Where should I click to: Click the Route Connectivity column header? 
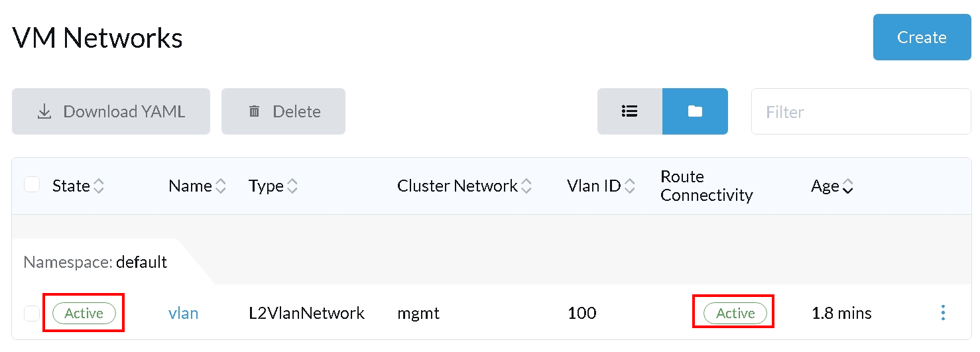[707, 186]
